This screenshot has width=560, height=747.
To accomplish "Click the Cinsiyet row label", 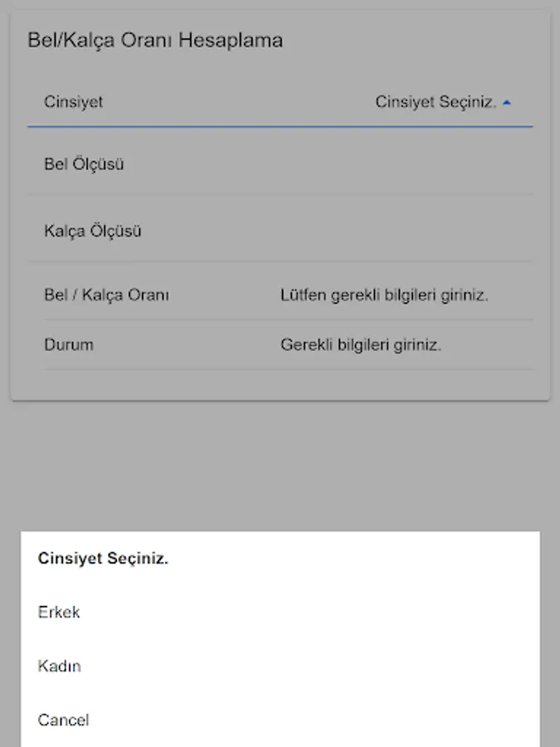I will pos(73,103).
